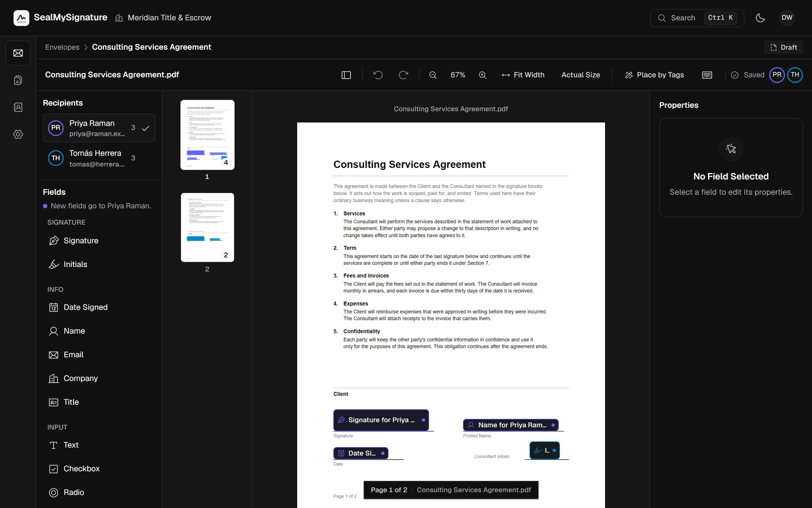Click Place by Tags button
812x508 pixels.
pyautogui.click(x=654, y=75)
